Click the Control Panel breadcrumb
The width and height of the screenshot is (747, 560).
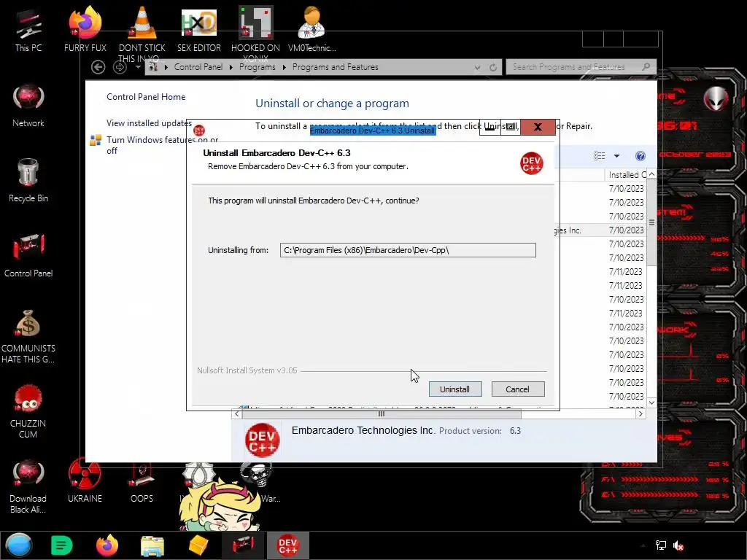(x=198, y=67)
